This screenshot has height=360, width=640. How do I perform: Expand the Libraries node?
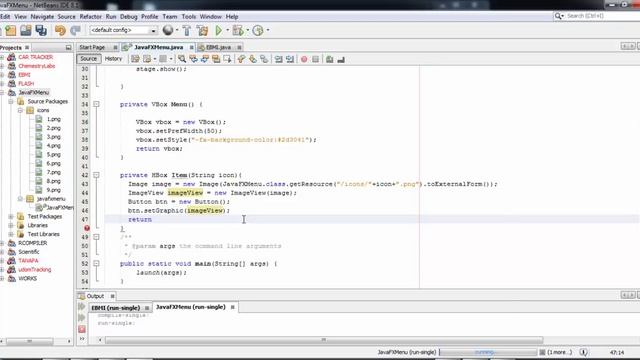(11, 226)
